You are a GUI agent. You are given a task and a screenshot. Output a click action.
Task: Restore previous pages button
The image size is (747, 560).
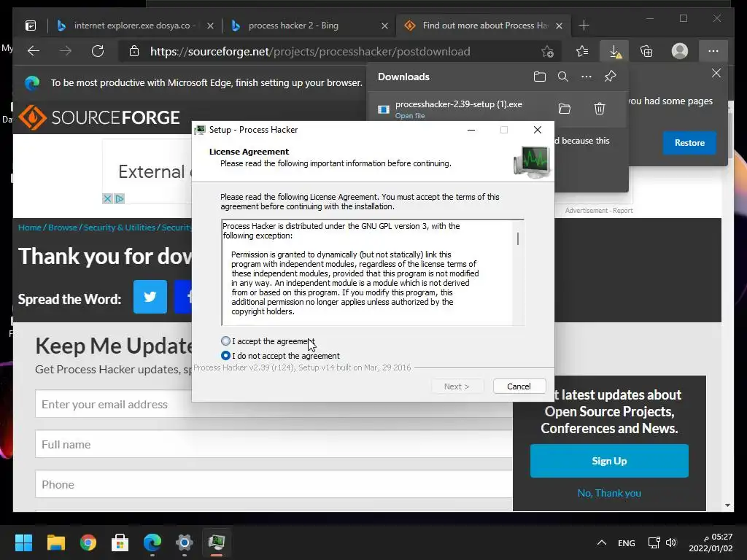pyautogui.click(x=689, y=143)
